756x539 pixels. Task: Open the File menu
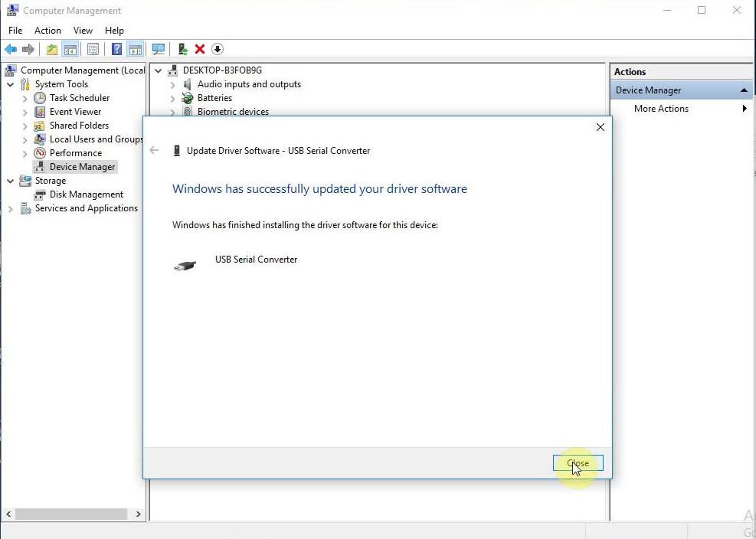click(x=15, y=31)
